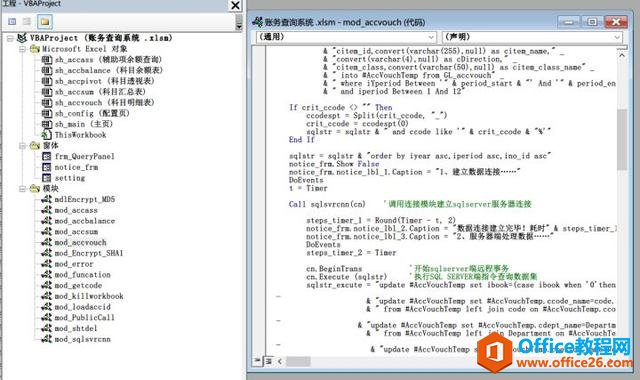Collapse the 窗体 forms folder

(22, 146)
